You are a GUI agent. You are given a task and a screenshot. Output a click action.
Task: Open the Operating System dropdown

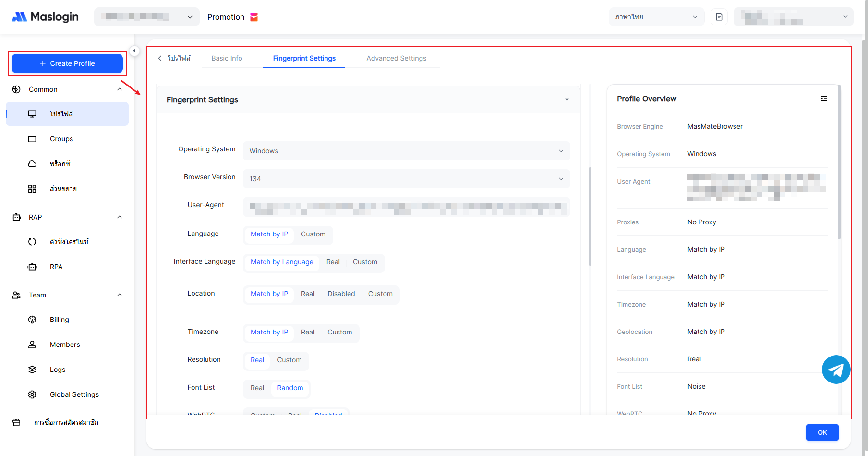coord(406,151)
